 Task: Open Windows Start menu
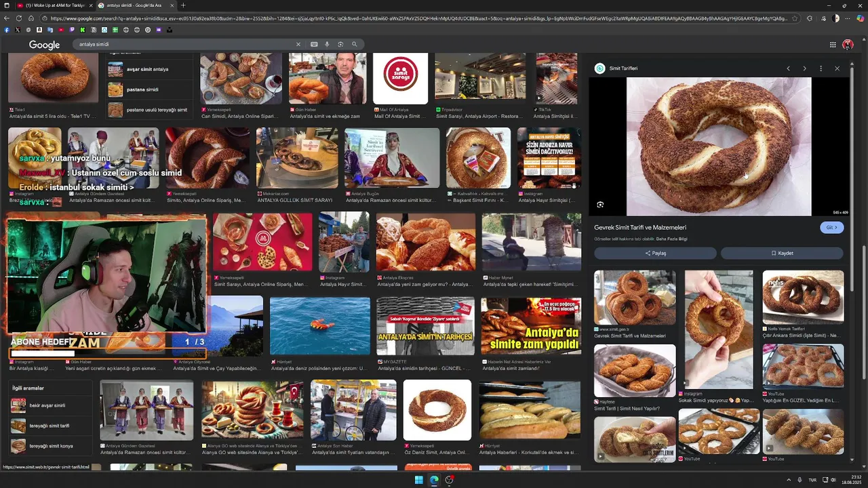(x=419, y=480)
